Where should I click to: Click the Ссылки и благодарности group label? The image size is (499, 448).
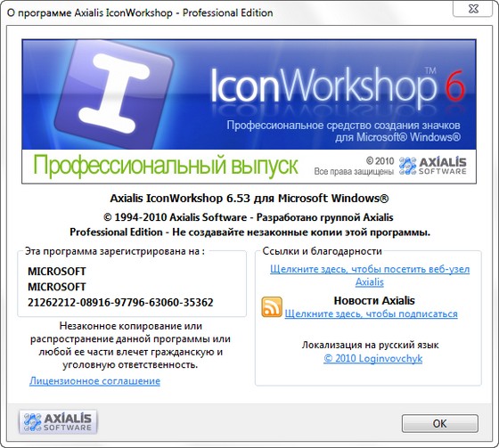pyautogui.click(x=322, y=251)
